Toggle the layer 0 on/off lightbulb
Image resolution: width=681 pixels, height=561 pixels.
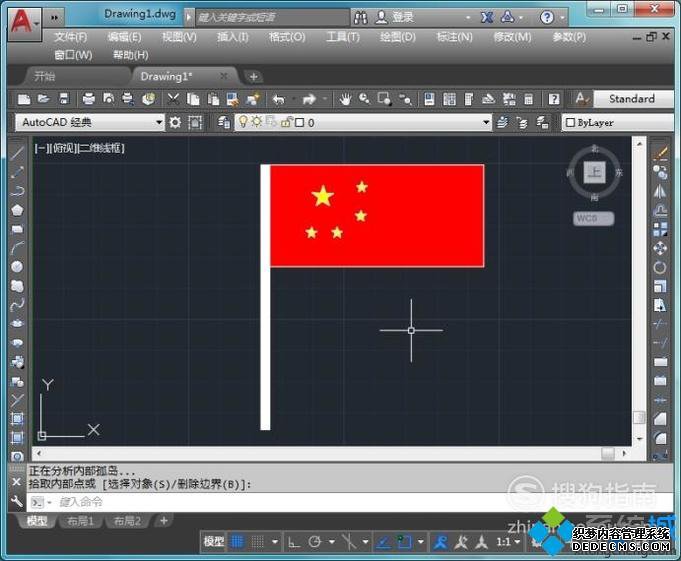(243, 122)
